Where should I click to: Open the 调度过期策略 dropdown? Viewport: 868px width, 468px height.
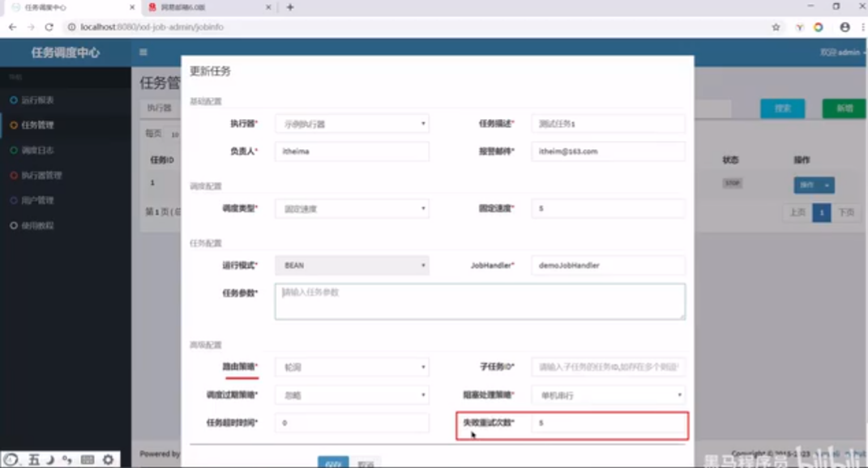[352, 395]
